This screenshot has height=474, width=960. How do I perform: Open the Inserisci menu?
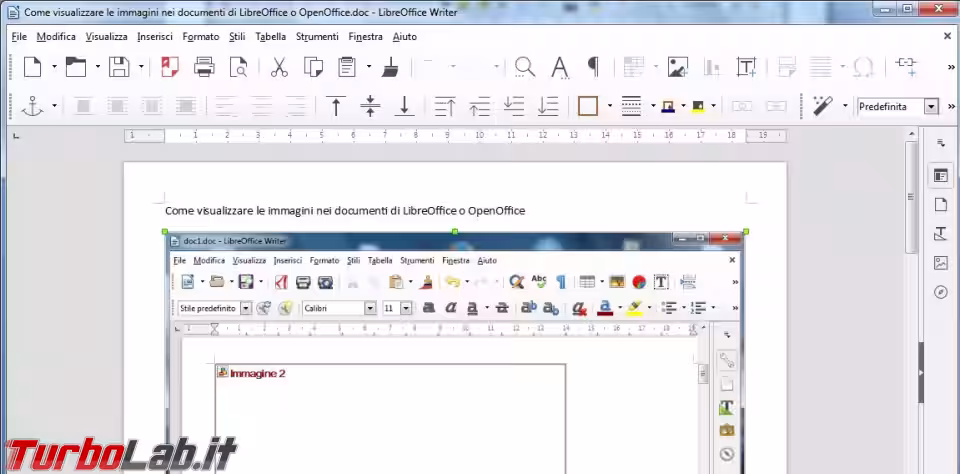coord(155,37)
